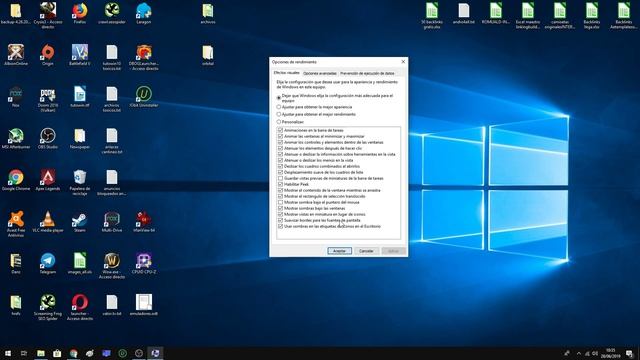
Task: Open Task View on the taskbar
Action: coord(24,353)
